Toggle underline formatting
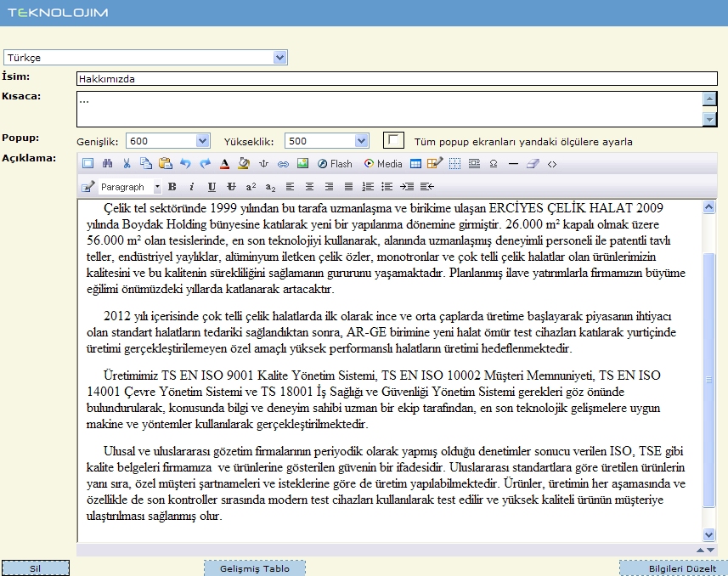This screenshot has height=576, width=728. (x=212, y=187)
